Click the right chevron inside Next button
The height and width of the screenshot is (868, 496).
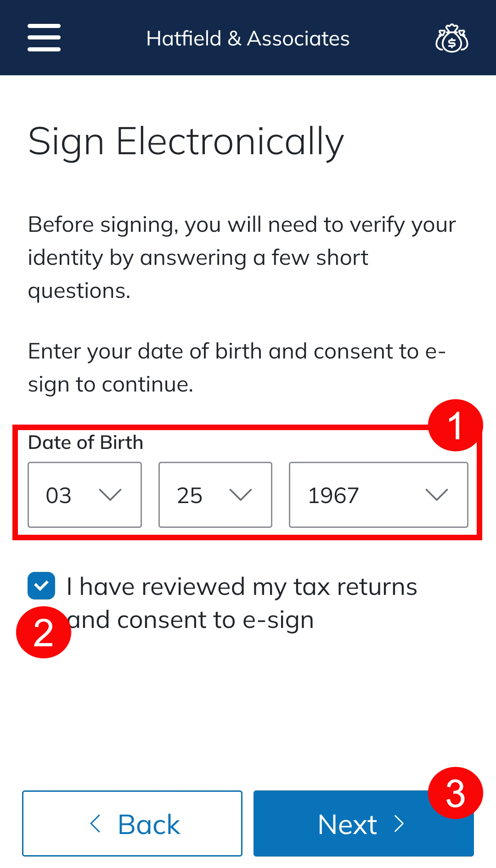point(399,824)
